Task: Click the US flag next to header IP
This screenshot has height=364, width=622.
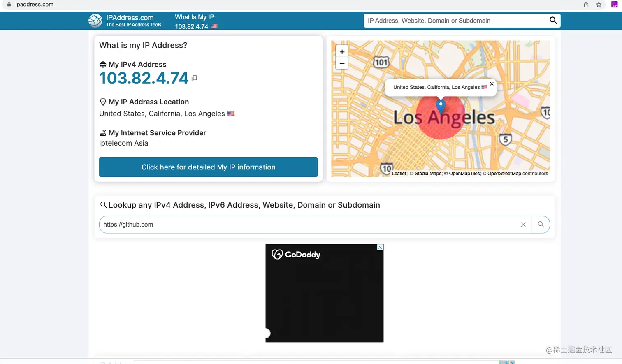Action: coord(214,26)
